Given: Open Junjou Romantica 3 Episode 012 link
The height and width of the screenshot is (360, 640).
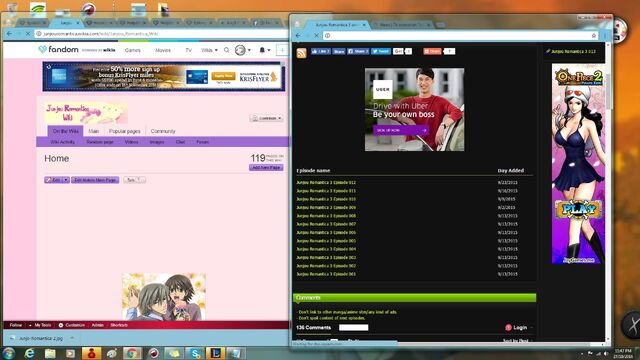Looking at the screenshot, I should pyautogui.click(x=326, y=182).
